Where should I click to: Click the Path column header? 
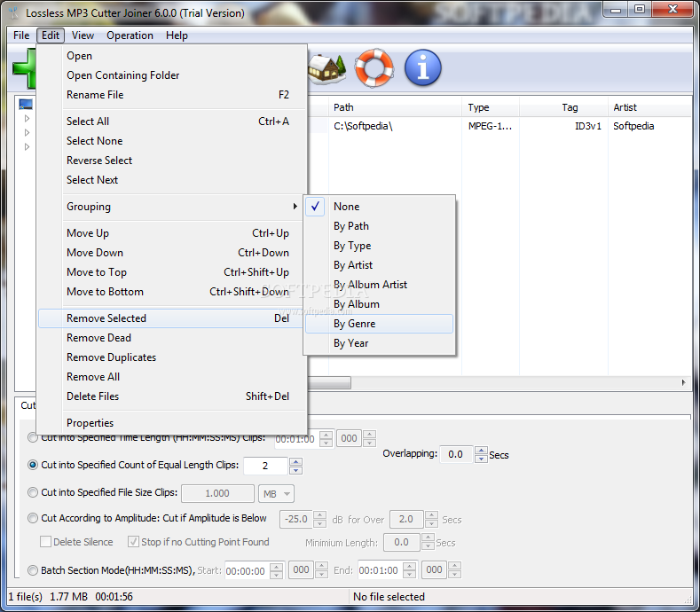click(395, 107)
